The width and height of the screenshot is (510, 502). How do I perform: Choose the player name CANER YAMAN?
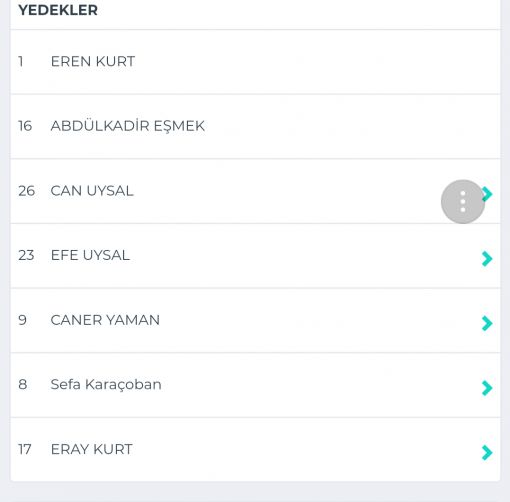[105, 320]
